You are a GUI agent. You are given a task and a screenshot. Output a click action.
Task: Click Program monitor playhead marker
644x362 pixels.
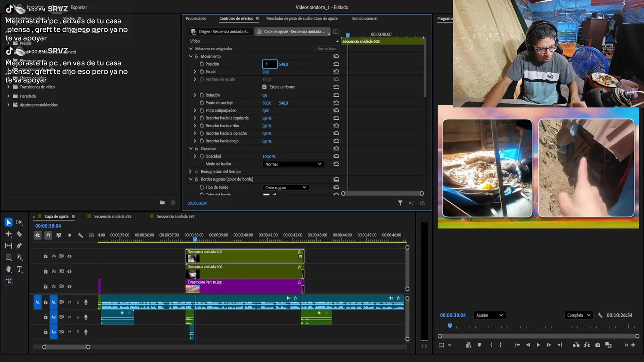(x=450, y=326)
